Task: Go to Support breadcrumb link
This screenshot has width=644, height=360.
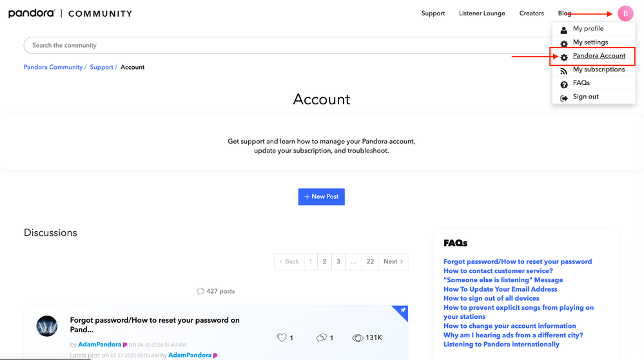Action: 101,67
